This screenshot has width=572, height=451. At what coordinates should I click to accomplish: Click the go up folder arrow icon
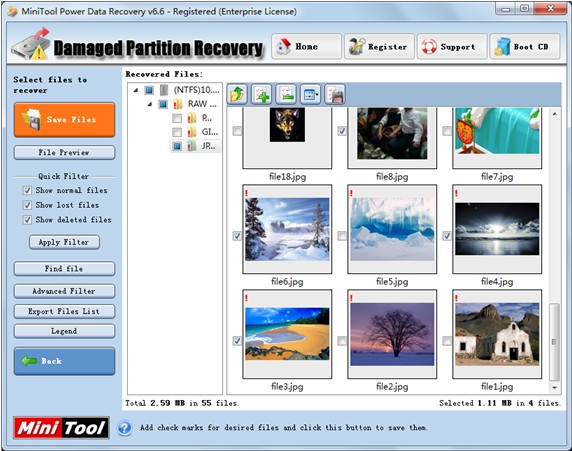(x=237, y=94)
